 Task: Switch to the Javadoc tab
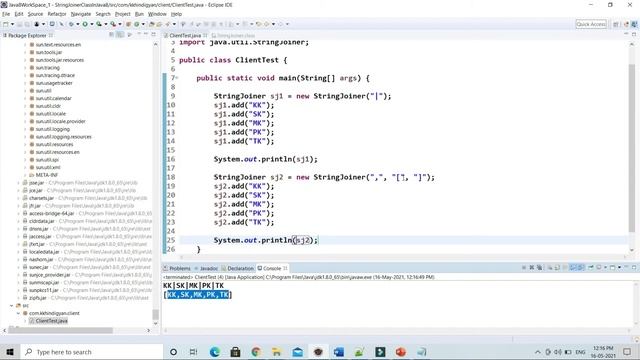click(x=207, y=268)
